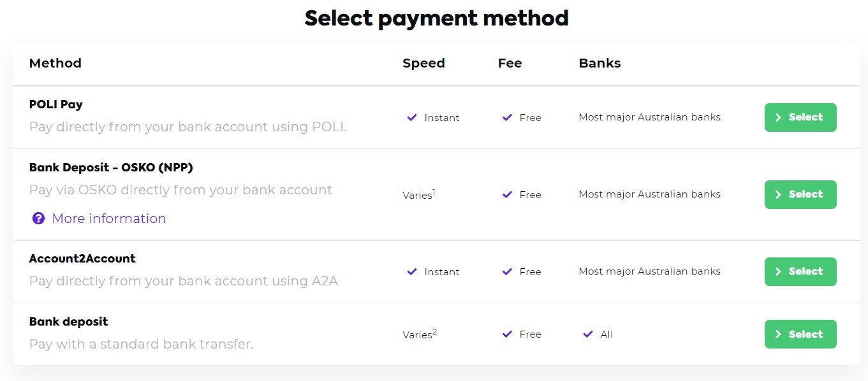The width and height of the screenshot is (868, 381).
Task: Open More information for OSKO deposit
Action: pyautogui.click(x=108, y=219)
